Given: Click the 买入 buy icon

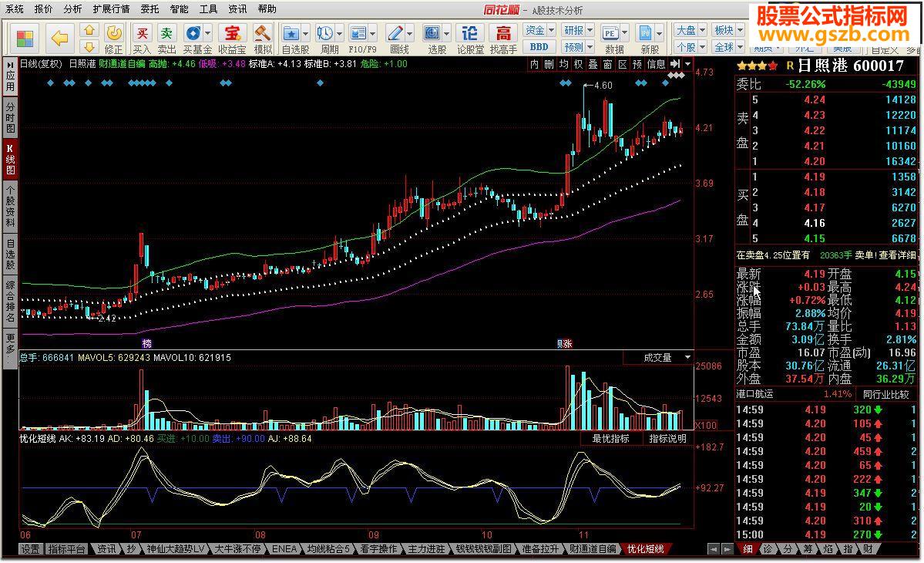Looking at the screenshot, I should tap(142, 39).
